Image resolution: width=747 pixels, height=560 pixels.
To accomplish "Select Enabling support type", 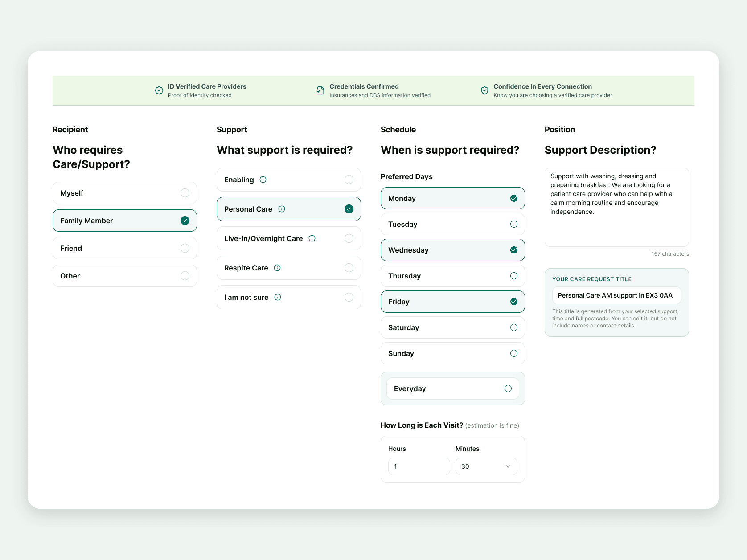I will (289, 180).
